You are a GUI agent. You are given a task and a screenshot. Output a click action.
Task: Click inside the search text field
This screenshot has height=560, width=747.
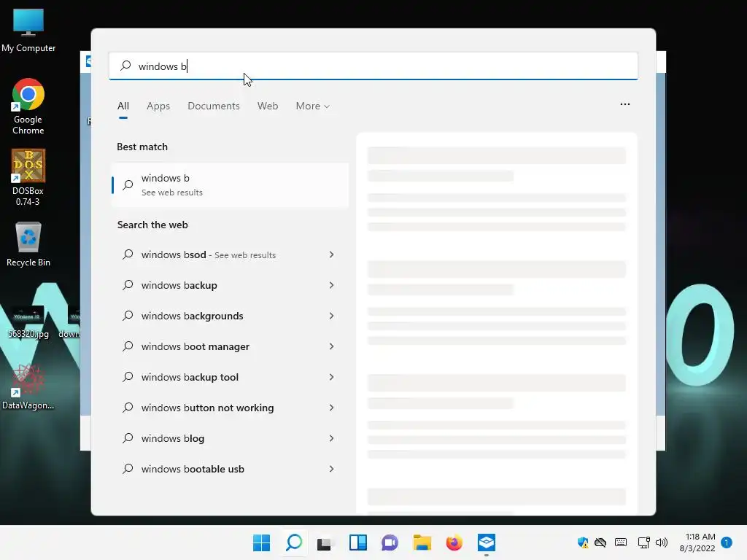(x=373, y=66)
